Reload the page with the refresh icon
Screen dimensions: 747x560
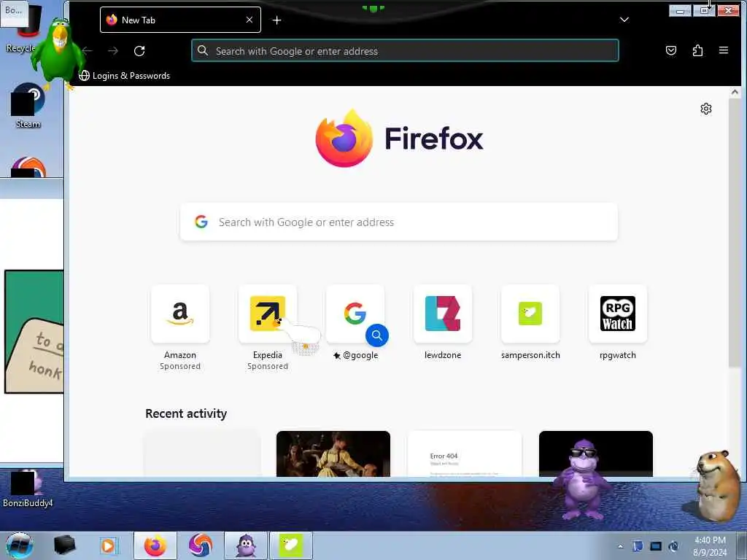pos(139,51)
